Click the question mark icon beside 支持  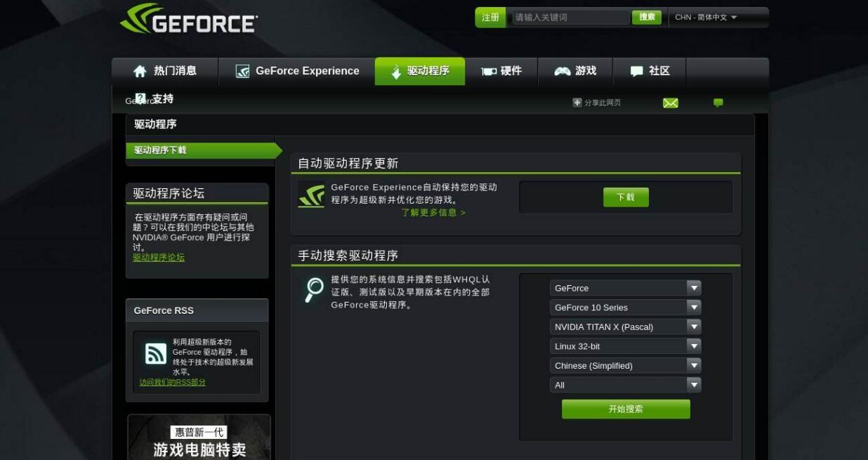pyautogui.click(x=140, y=98)
